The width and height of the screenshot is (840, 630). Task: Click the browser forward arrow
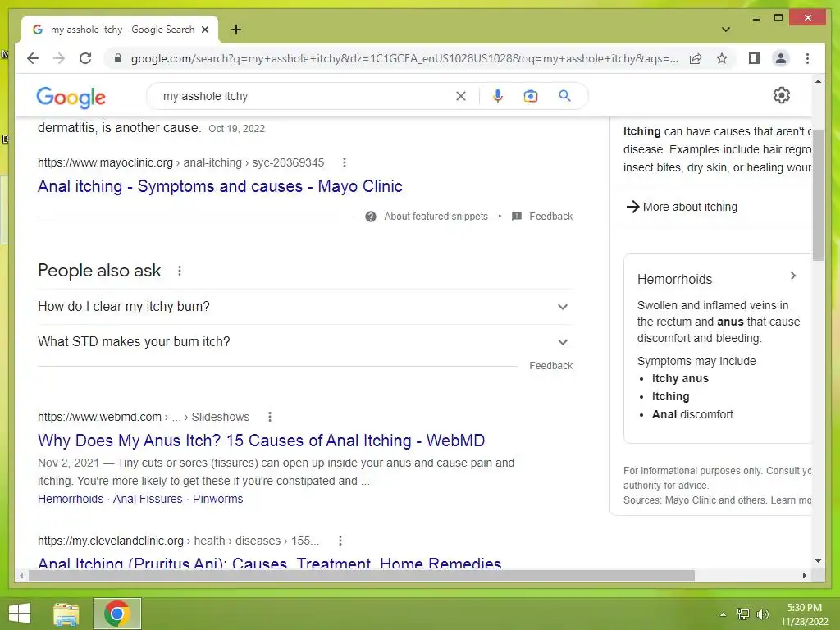pos(59,58)
